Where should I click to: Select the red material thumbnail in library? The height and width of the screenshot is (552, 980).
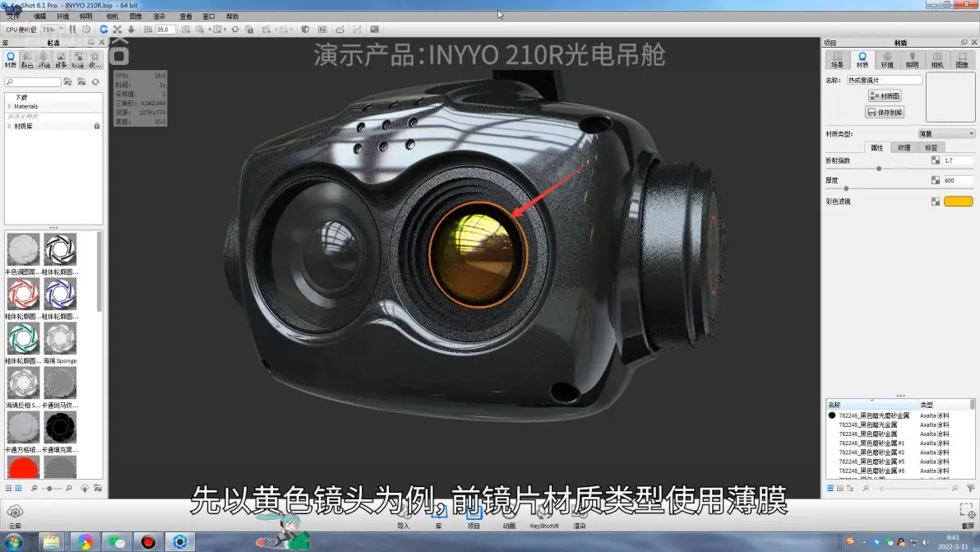[x=23, y=467]
